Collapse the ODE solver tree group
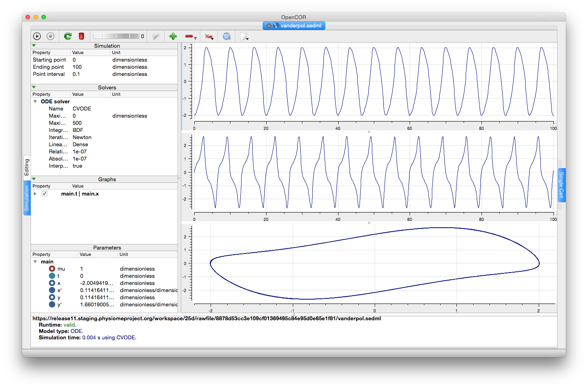 35,101
